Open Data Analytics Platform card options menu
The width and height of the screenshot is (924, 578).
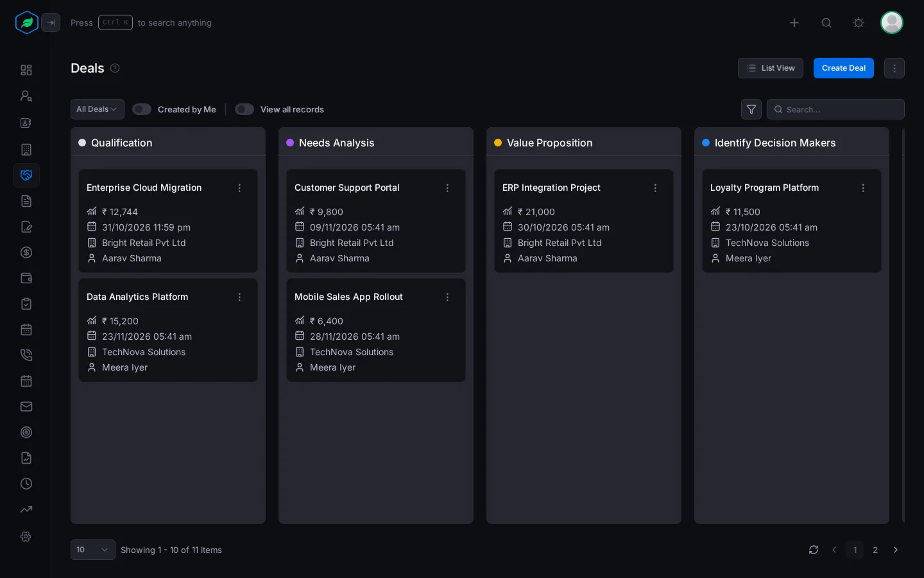[239, 297]
